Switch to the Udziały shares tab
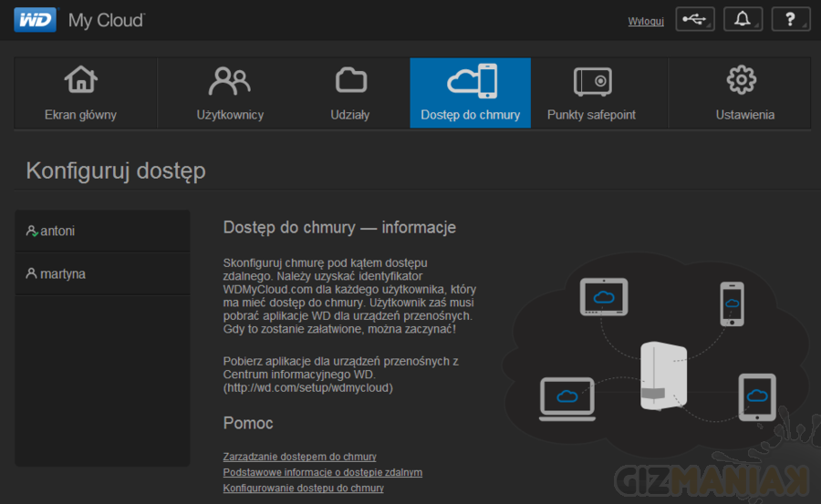This screenshot has width=821, height=504. tap(349, 93)
